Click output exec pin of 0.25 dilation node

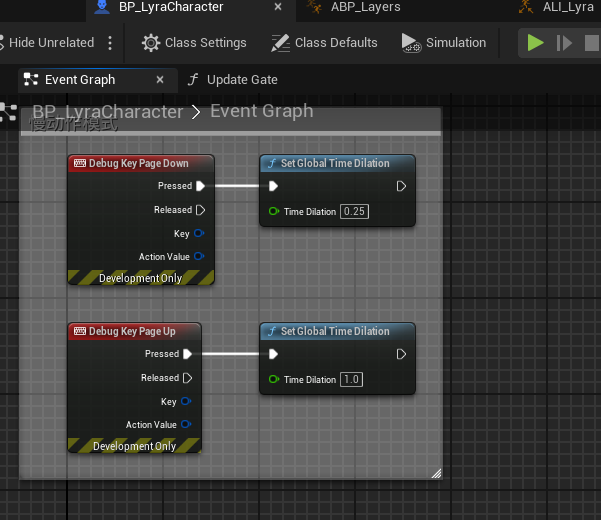401,186
